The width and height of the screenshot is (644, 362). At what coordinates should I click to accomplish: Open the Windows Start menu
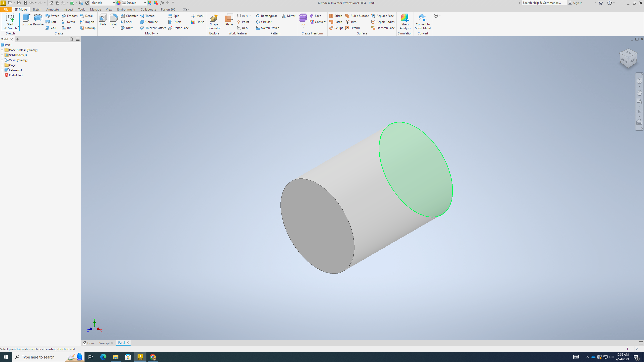click(x=6, y=357)
